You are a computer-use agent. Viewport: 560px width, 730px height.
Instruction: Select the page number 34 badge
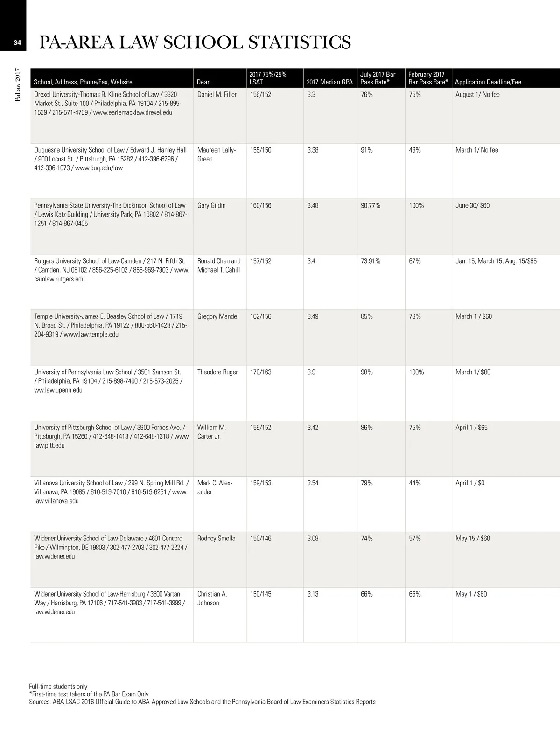[x=17, y=42]
